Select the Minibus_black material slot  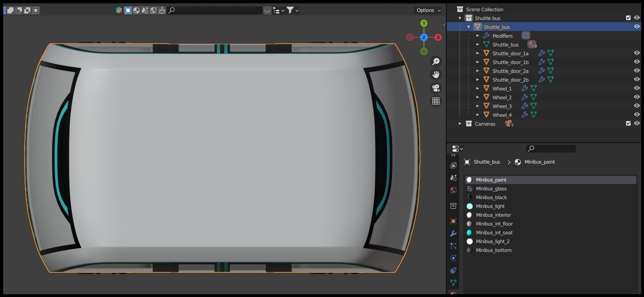coord(550,197)
